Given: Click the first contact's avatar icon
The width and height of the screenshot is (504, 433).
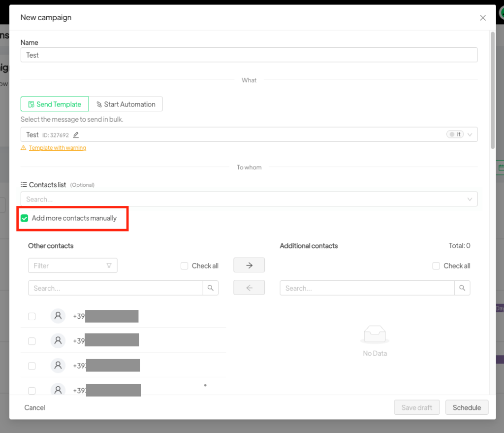Looking at the screenshot, I should coord(58,316).
